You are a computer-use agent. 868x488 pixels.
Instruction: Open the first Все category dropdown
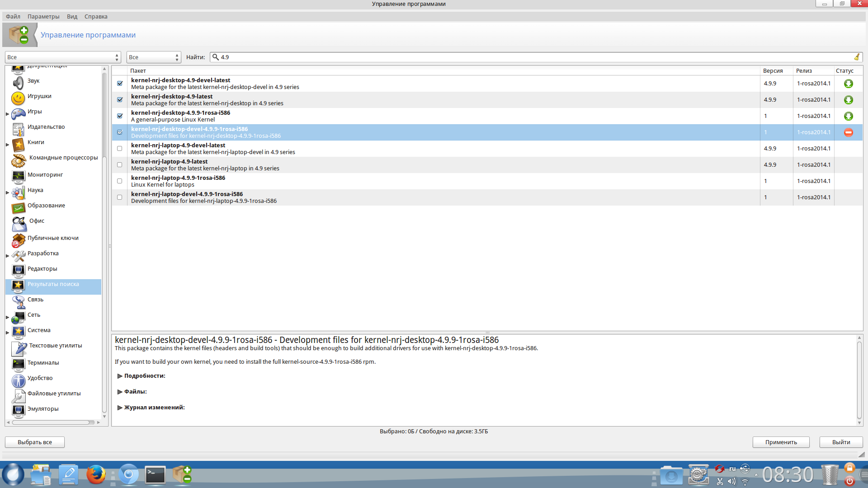63,57
